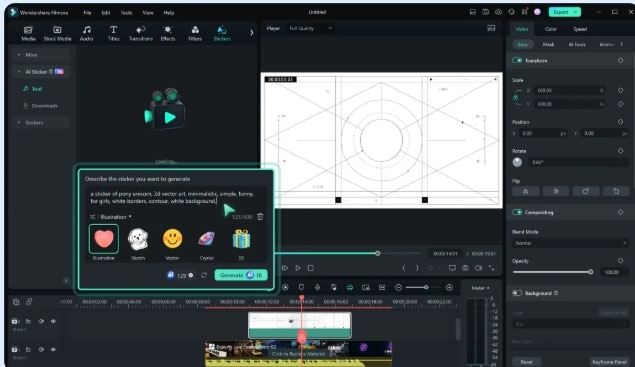
Task: Open the support headset icon
Action: coord(511,12)
